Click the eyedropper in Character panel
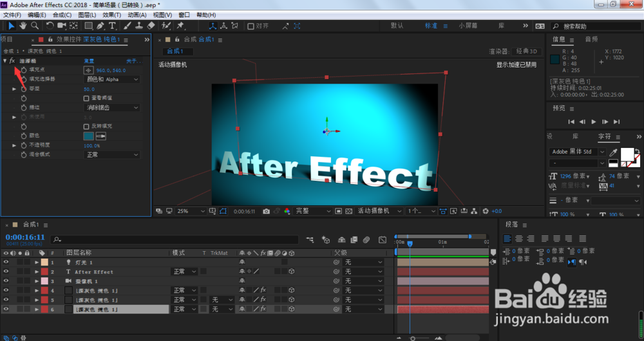The height and width of the screenshot is (341, 644). click(x=613, y=152)
